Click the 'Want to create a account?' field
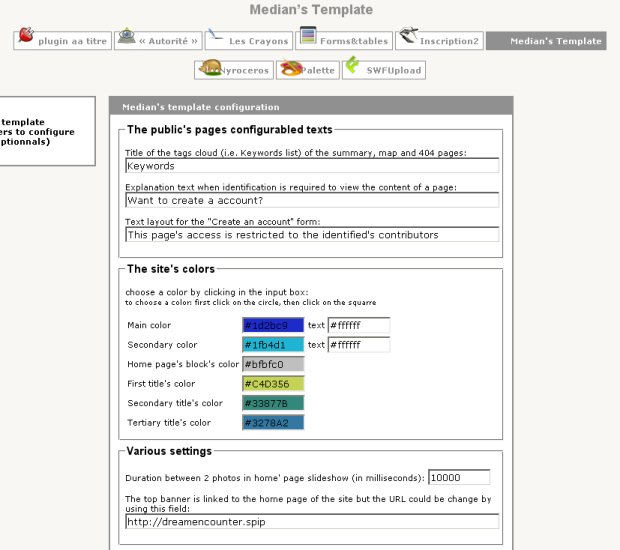620x550 pixels. click(x=312, y=200)
